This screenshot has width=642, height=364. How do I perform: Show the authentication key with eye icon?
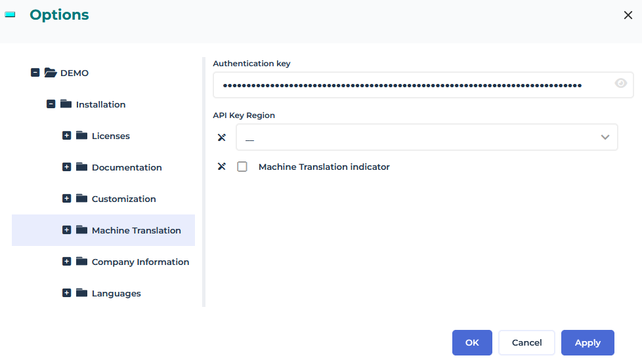tap(620, 83)
